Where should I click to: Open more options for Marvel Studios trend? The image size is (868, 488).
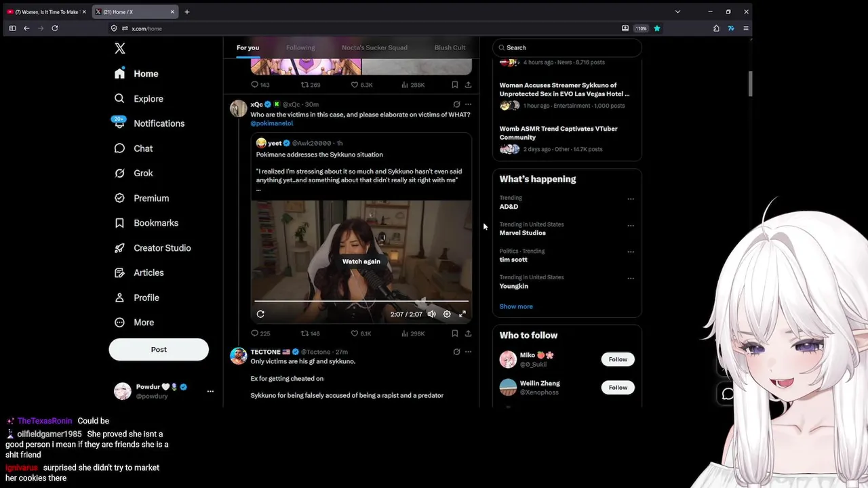click(x=631, y=226)
